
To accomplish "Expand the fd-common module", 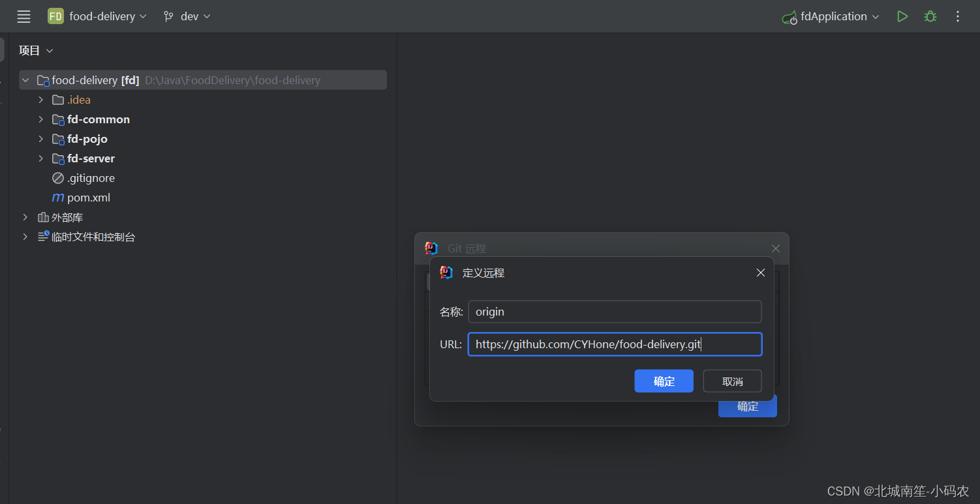I will pyautogui.click(x=40, y=119).
